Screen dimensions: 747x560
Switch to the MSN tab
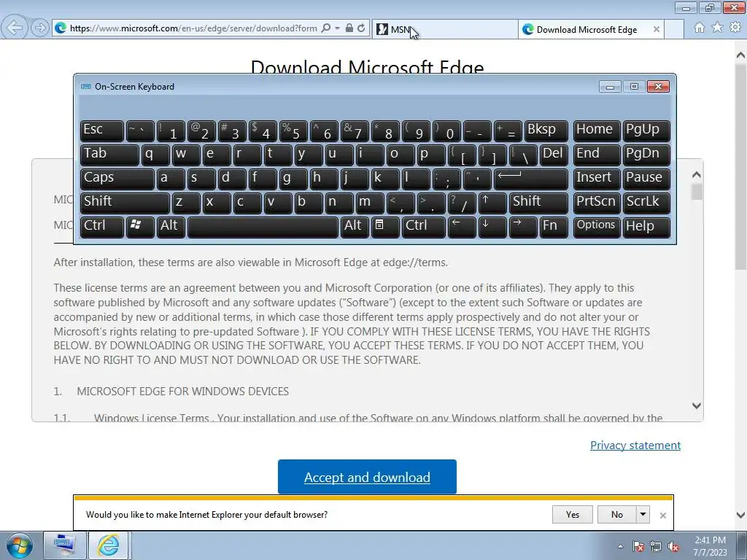tap(444, 29)
